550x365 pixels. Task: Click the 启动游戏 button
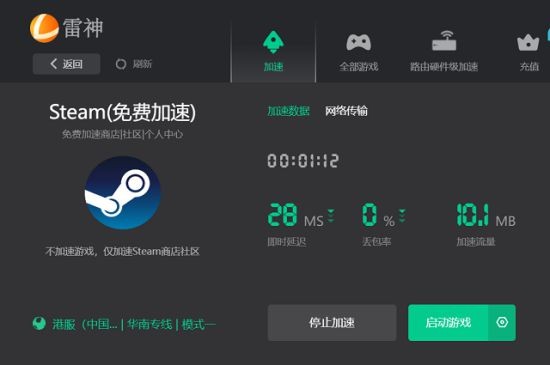(448, 323)
